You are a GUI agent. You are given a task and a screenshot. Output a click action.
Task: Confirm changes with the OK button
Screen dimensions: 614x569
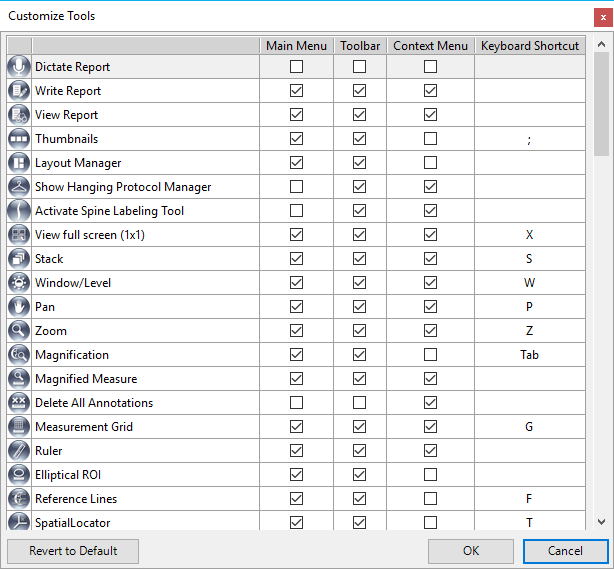(471, 551)
